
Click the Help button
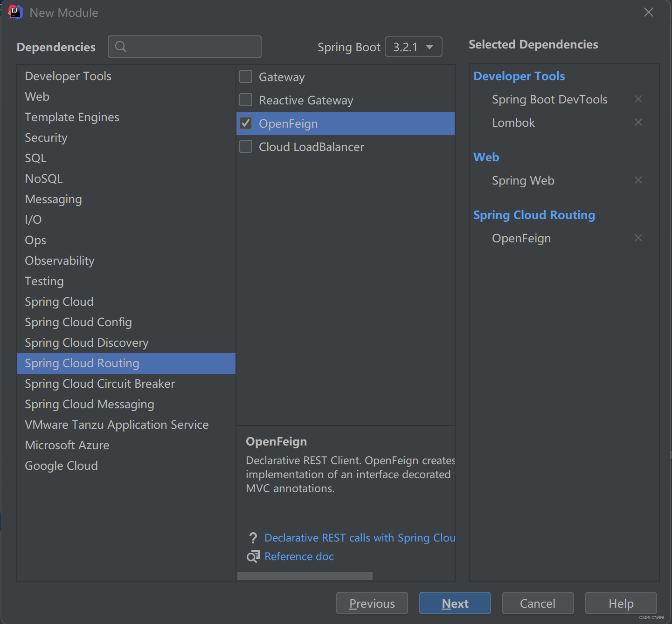pos(621,603)
